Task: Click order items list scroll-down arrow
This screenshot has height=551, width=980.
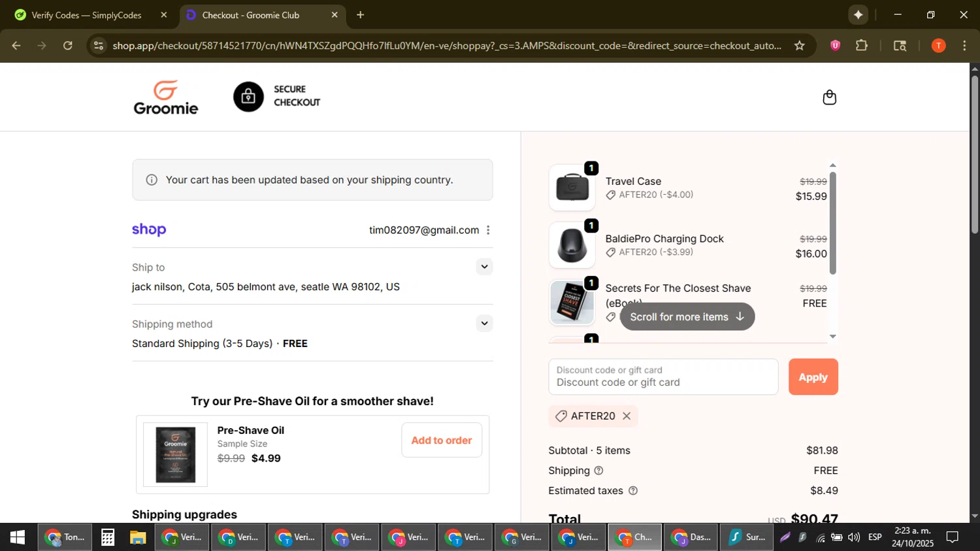Action: point(832,337)
